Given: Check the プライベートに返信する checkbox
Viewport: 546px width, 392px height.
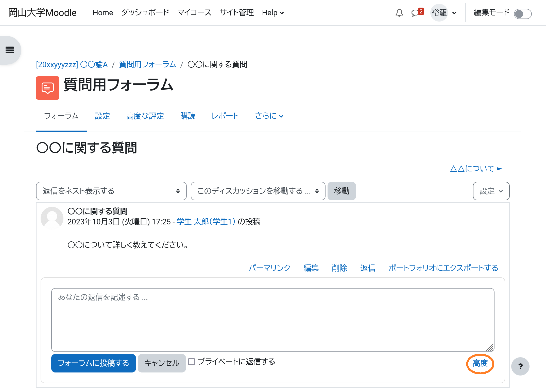Looking at the screenshot, I should 192,362.
